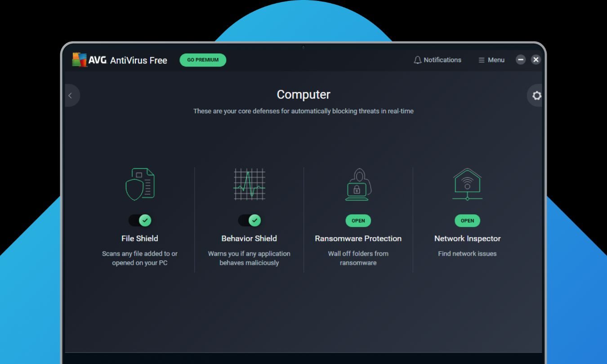Image resolution: width=607 pixels, height=364 pixels.
Task: Click the GO PREMIUM button
Action: tap(203, 60)
